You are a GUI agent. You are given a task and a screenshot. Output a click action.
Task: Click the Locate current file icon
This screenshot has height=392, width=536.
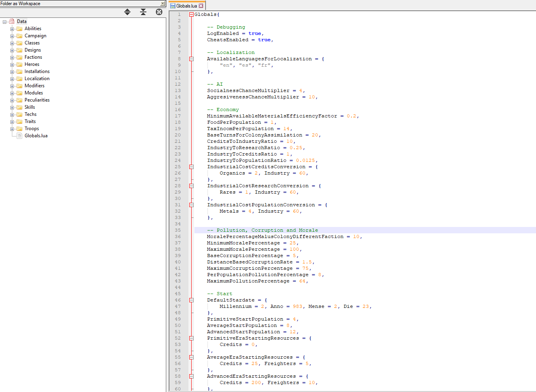point(159,12)
